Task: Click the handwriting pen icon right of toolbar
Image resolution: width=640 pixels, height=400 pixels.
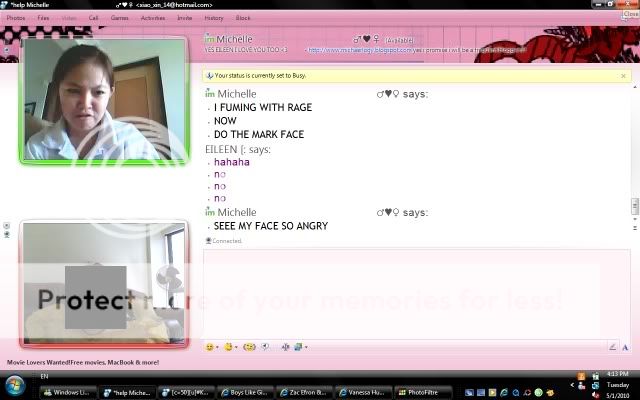Action: point(612,347)
